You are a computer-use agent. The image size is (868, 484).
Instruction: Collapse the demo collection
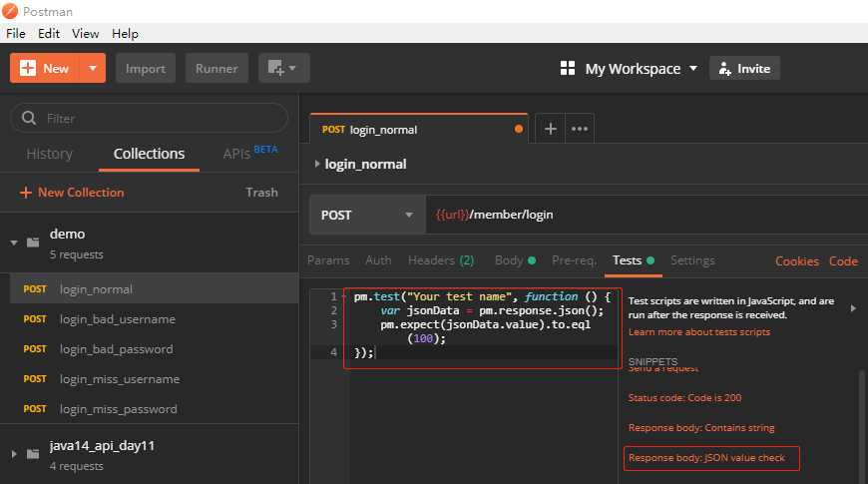(x=14, y=242)
